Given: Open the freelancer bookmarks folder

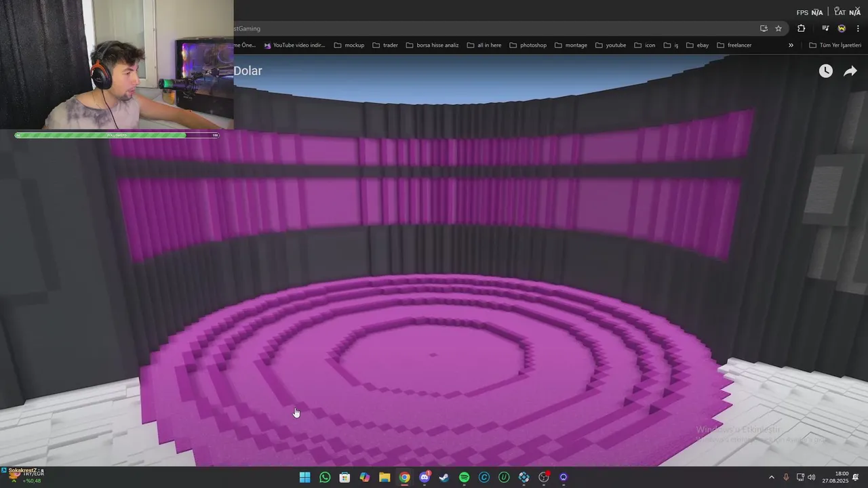Looking at the screenshot, I should [x=734, y=45].
